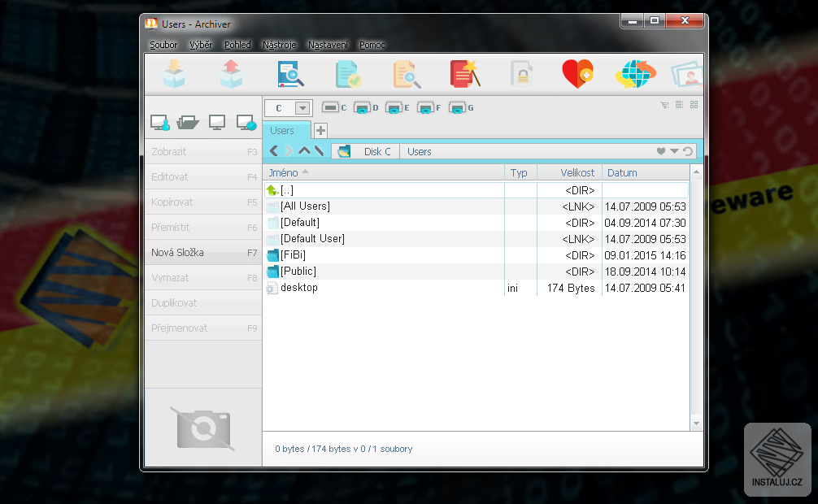Open the Nástroje menu
This screenshot has width=818, height=504.
point(279,45)
